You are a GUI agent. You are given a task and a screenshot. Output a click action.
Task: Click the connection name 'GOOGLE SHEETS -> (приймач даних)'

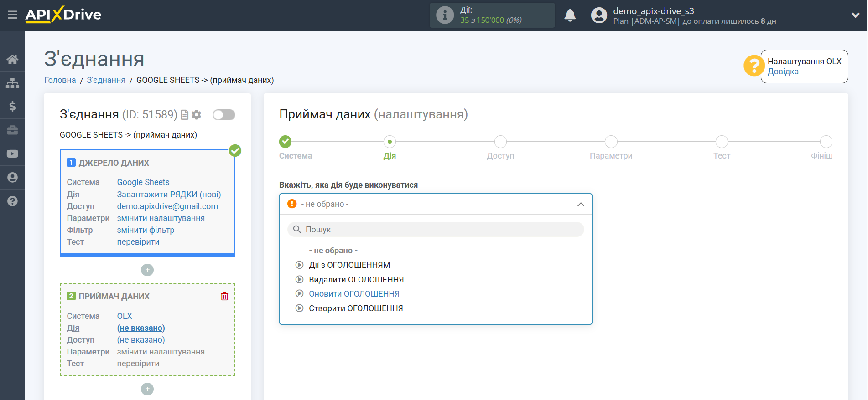pos(128,135)
